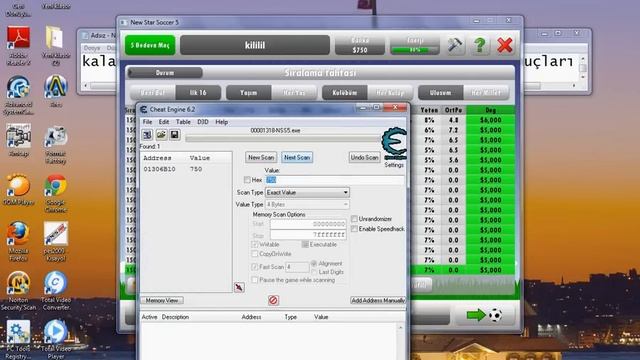Click Add Address Manually button
640x360 pixels.
pyautogui.click(x=378, y=300)
